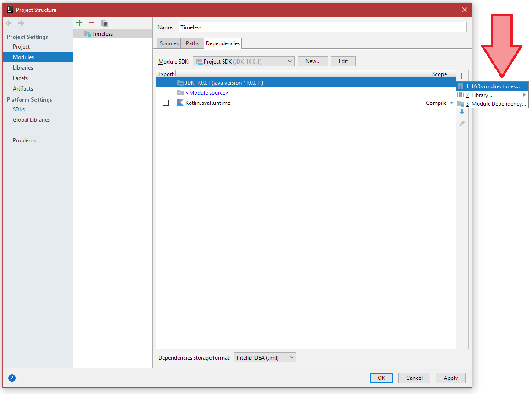Move dependency down with blue arrow
Screen dimensions: 532x394
(x=462, y=112)
